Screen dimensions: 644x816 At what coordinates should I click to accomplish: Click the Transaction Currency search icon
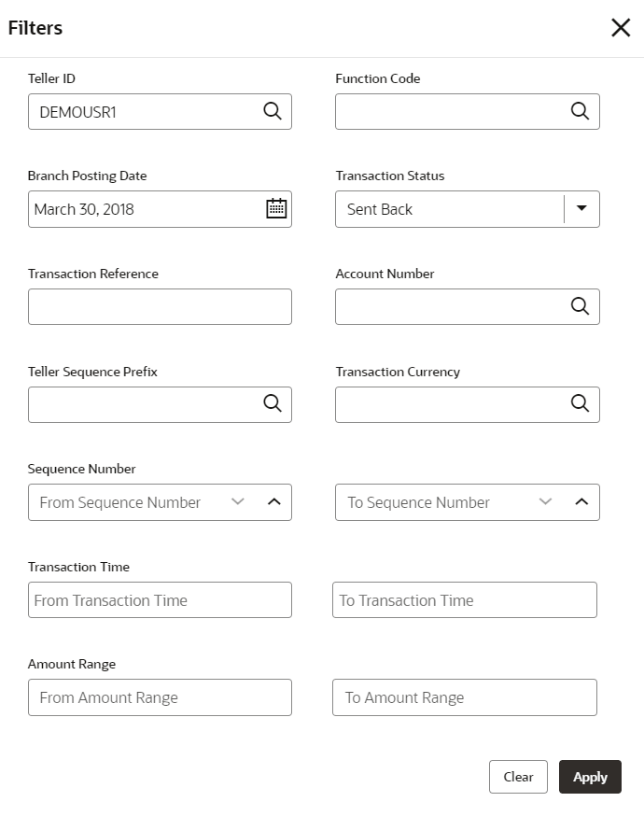pos(580,403)
